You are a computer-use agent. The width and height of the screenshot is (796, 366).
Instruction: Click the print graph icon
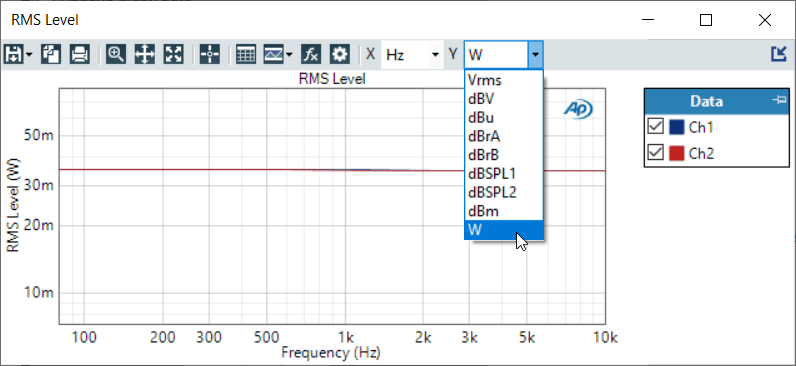click(79, 54)
